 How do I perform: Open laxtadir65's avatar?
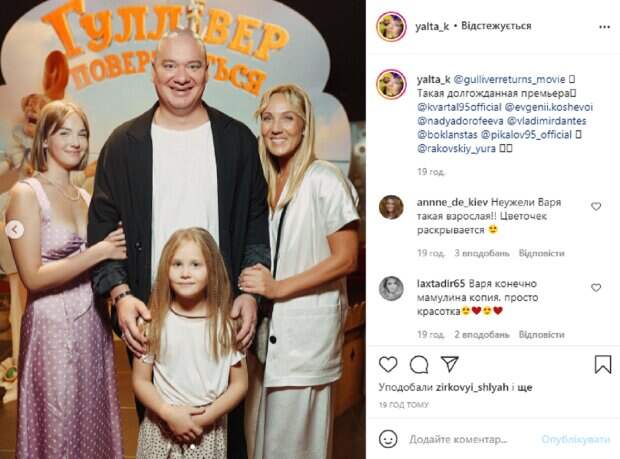[x=391, y=289]
